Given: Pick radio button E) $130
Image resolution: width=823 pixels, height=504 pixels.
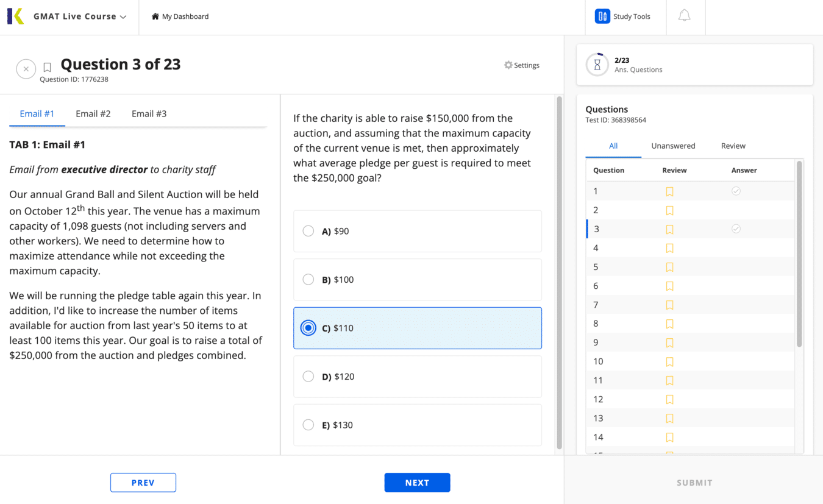Looking at the screenshot, I should (308, 425).
